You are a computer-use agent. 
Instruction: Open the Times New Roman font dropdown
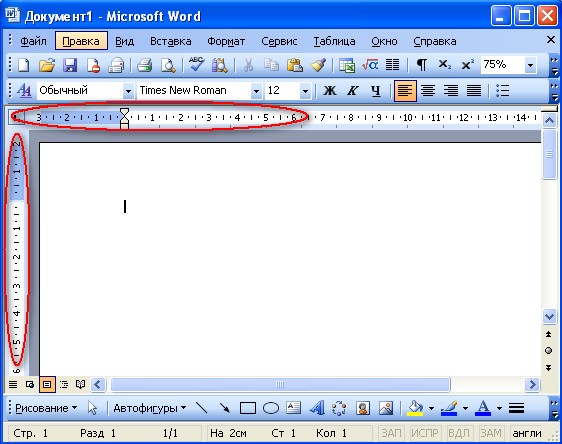256,91
